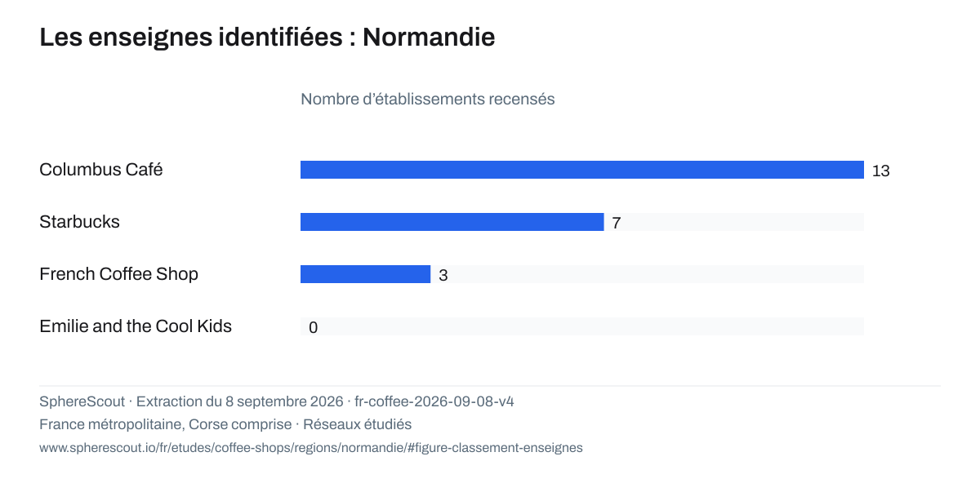
Task: Click the value 13 next to Columbus Café
Action: [881, 171]
